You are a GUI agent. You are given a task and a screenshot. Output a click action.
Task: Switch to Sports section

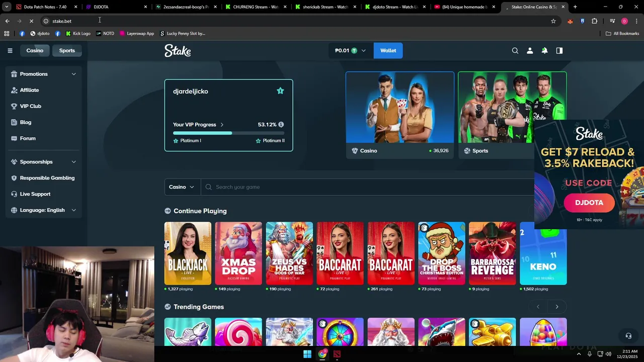67,50
